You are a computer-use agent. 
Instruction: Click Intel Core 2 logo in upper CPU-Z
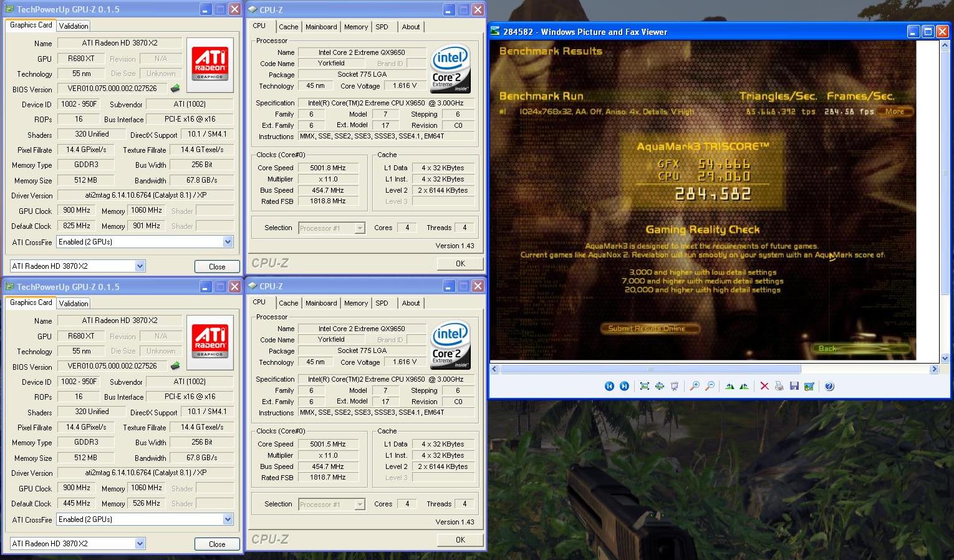point(450,68)
